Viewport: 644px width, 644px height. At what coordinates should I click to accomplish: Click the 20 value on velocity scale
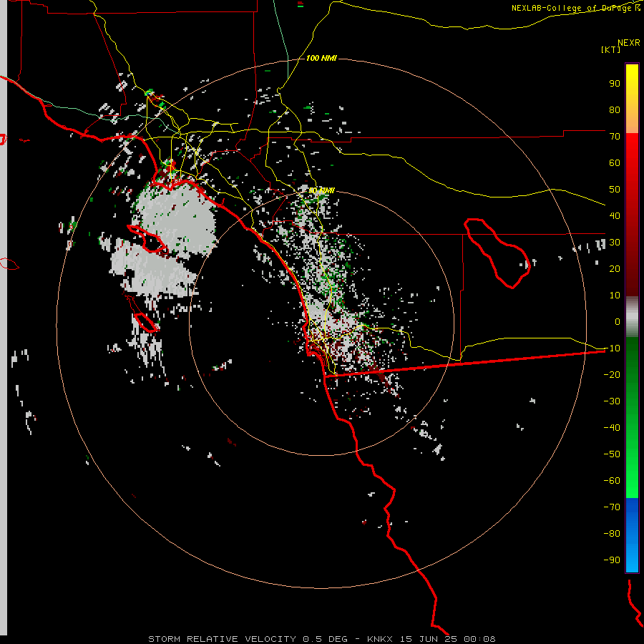coord(615,269)
